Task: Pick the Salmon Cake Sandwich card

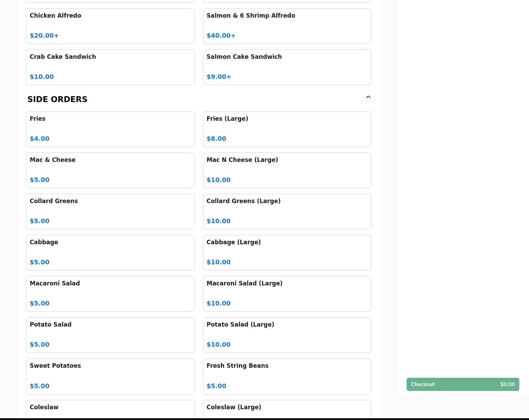Action: tap(287, 67)
